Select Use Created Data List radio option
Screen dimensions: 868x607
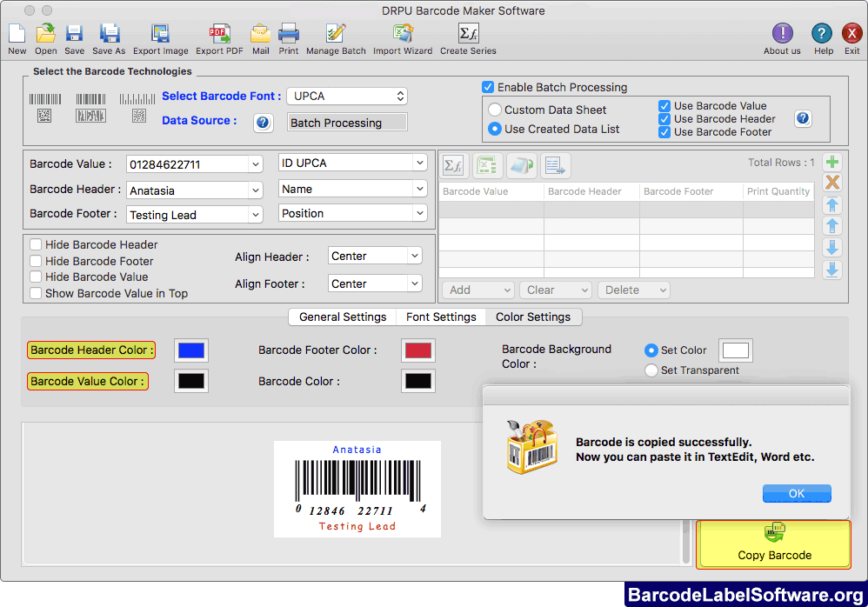(495, 129)
